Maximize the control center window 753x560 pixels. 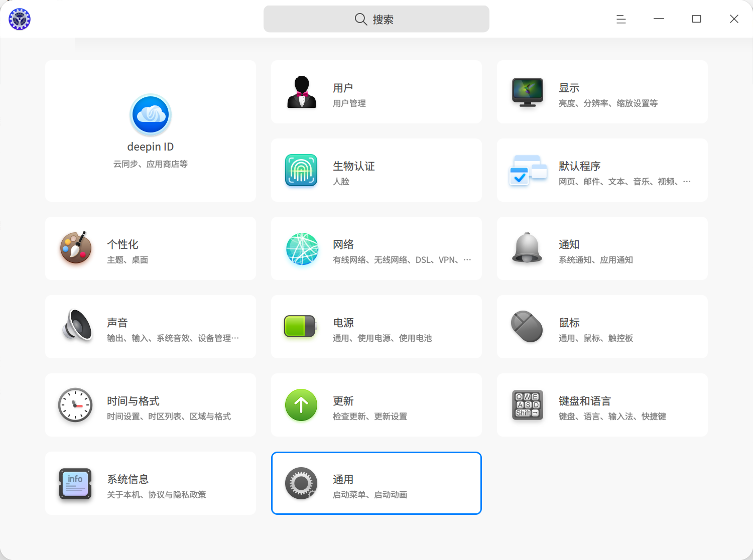(x=696, y=19)
